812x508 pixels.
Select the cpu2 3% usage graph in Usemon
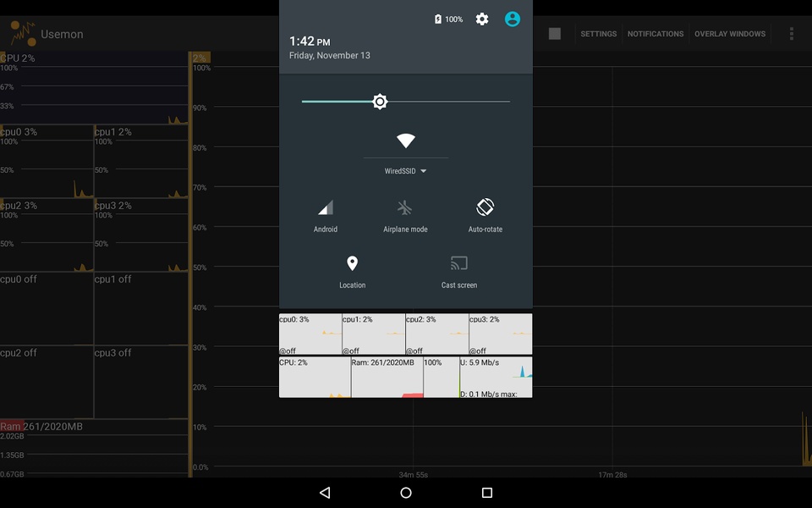point(47,235)
